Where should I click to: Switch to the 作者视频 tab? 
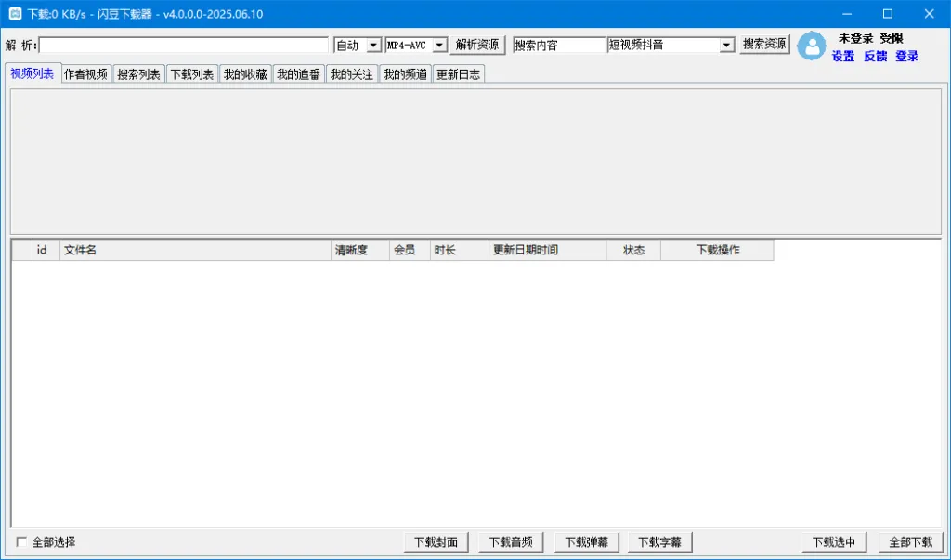pos(85,74)
